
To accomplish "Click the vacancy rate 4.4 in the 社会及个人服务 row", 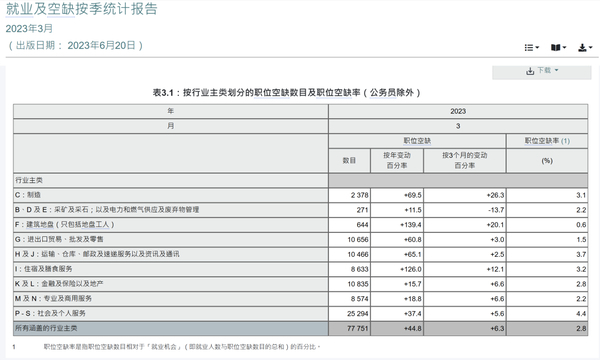I will point(581,314).
